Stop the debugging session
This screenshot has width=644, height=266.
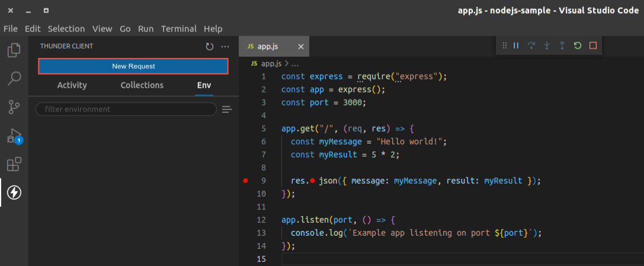pos(592,46)
